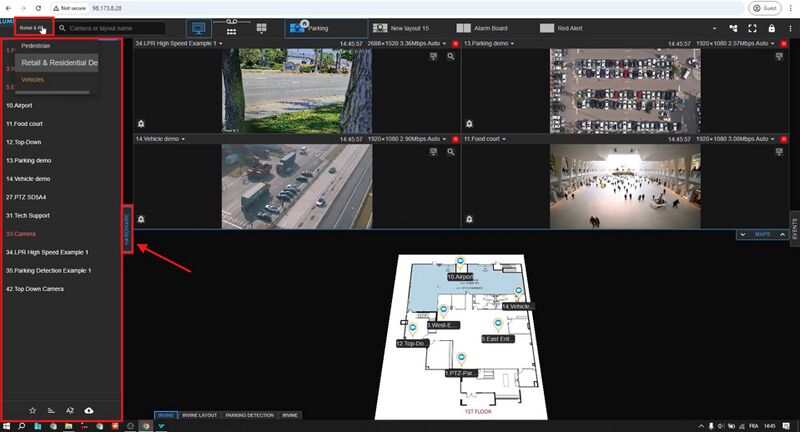Click the cloud upload icon in sidebar
Screen dimensions: 800x432
(88, 410)
